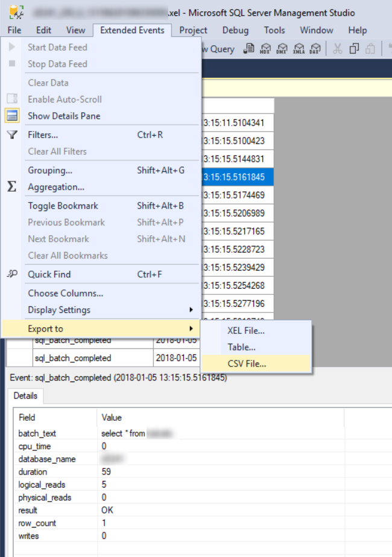Click the Quick Find binoculars icon
Viewport: 392px width, 557px height.
(x=12, y=274)
